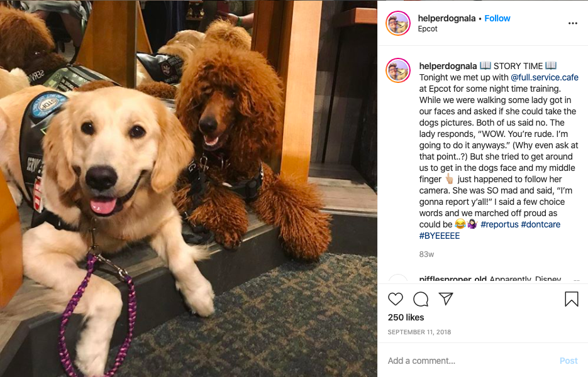
Task: Open the #reportus hashtag
Action: [499, 224]
